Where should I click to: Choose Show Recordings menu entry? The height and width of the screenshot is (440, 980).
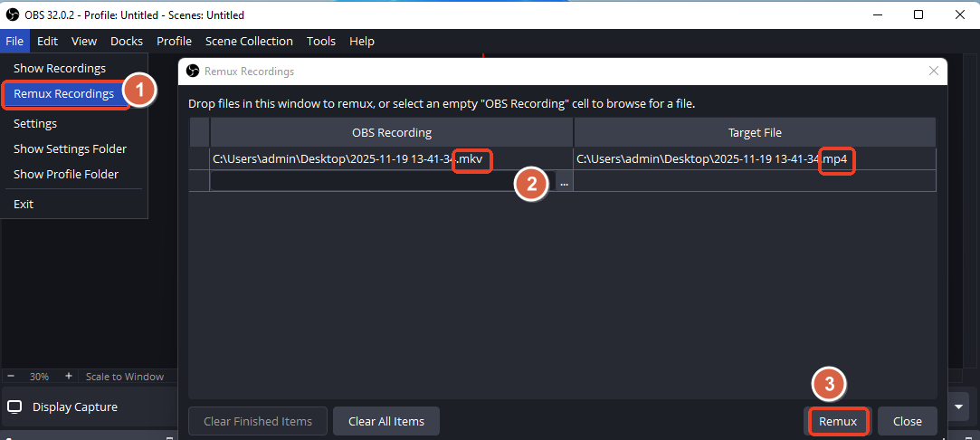click(x=60, y=68)
